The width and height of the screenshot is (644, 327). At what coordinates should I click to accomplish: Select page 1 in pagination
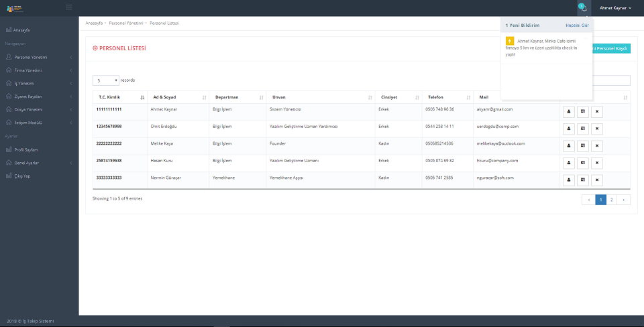601,200
